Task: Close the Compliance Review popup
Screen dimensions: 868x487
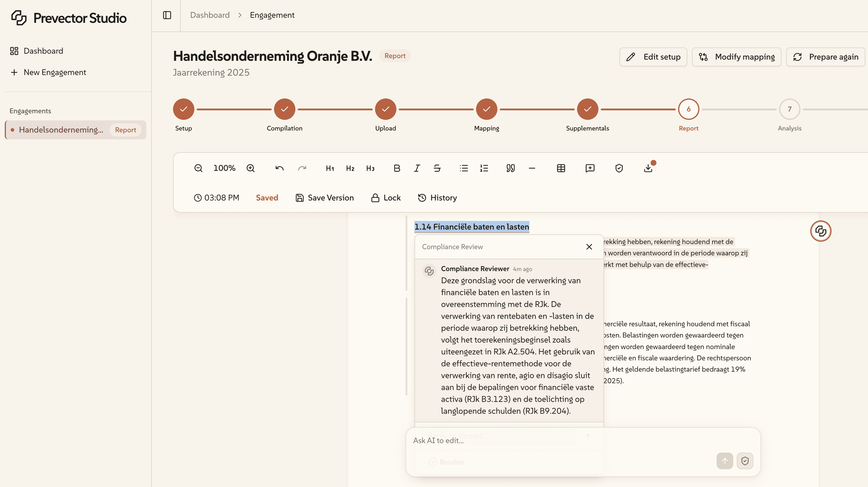Action: point(589,247)
